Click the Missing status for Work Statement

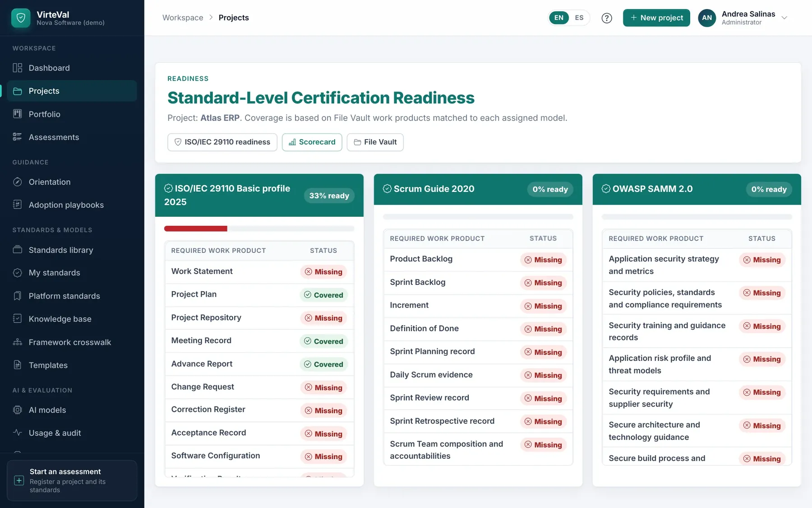(x=324, y=272)
